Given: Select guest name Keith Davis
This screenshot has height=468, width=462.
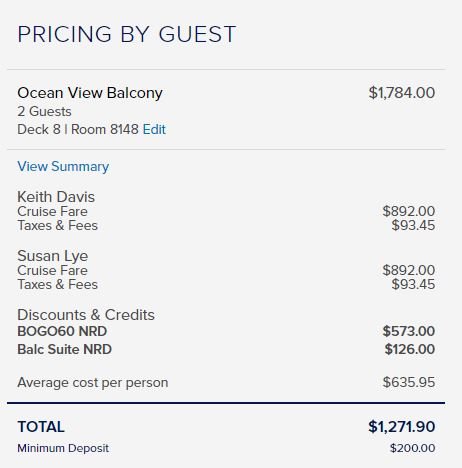Looking at the screenshot, I should 56,197.
